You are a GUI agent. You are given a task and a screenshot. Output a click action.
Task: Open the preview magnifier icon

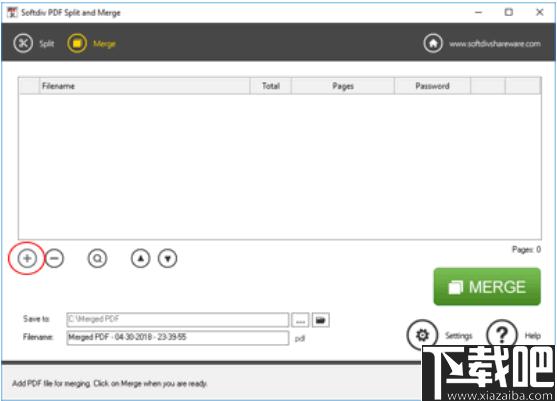97,258
